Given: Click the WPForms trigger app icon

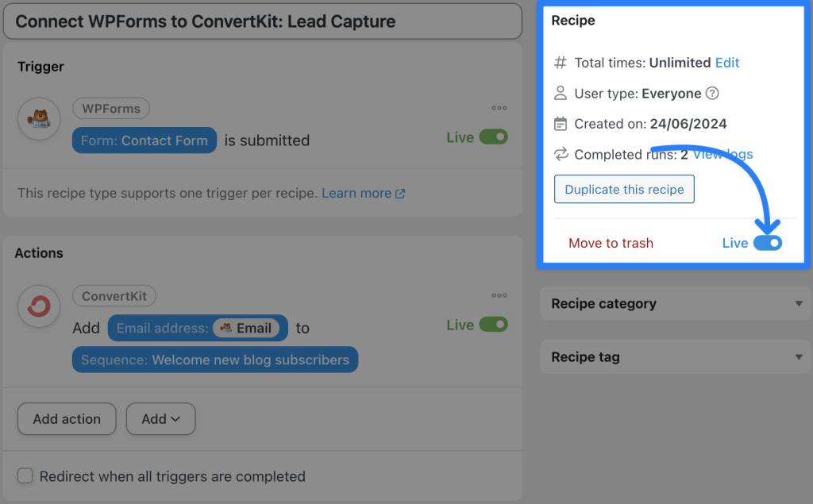Looking at the screenshot, I should pyautogui.click(x=38, y=118).
